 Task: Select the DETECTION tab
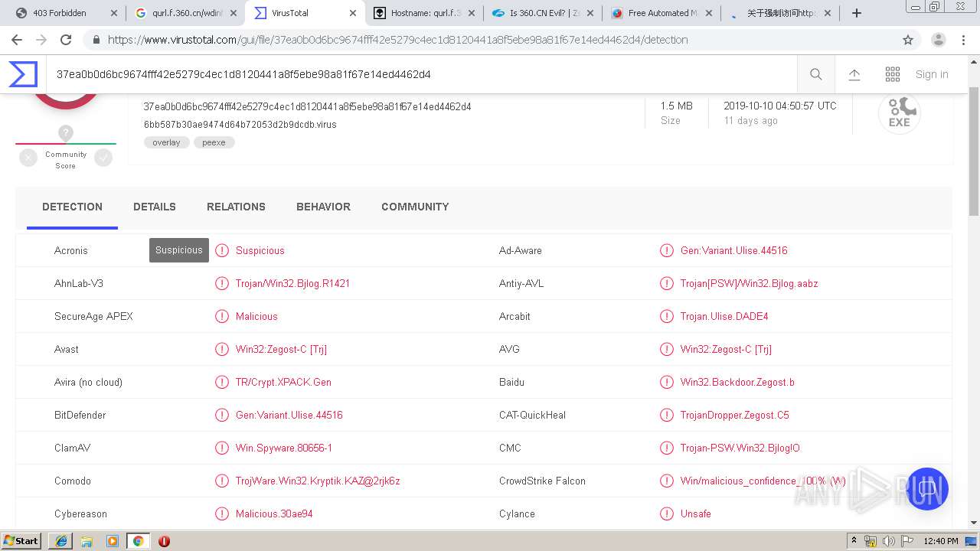[x=72, y=207]
